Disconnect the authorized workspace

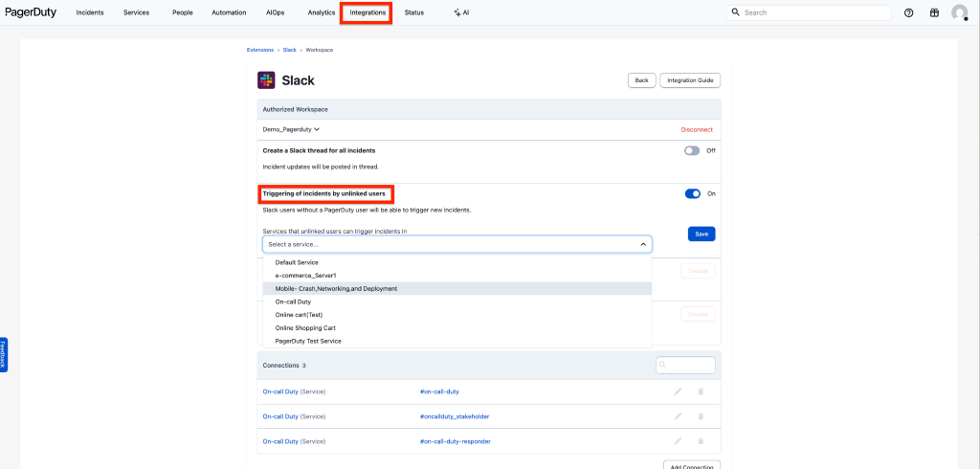(x=697, y=130)
